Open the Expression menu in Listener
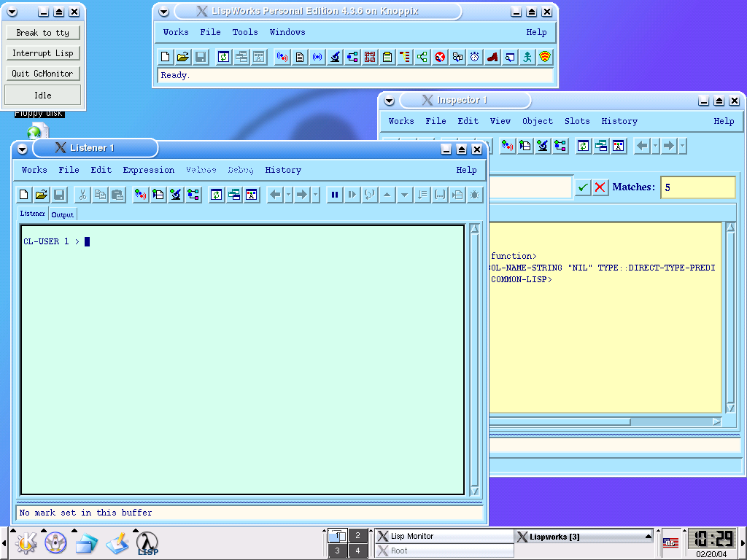This screenshot has width=747, height=560. point(148,170)
